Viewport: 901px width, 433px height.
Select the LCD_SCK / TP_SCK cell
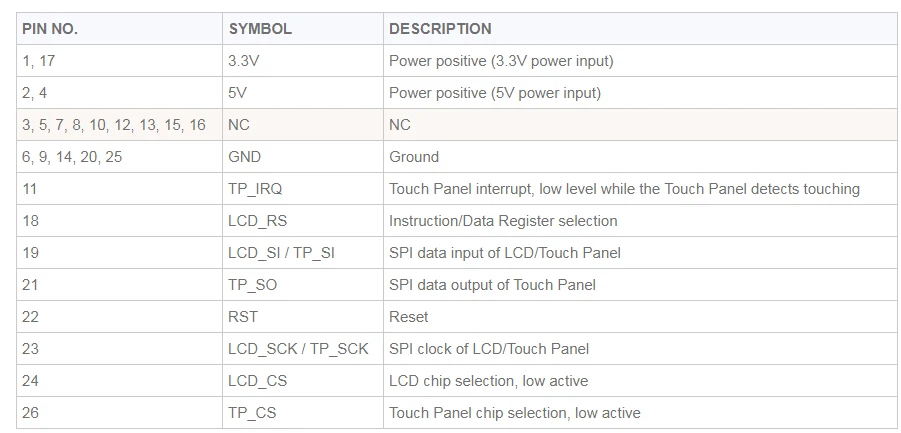(x=303, y=349)
